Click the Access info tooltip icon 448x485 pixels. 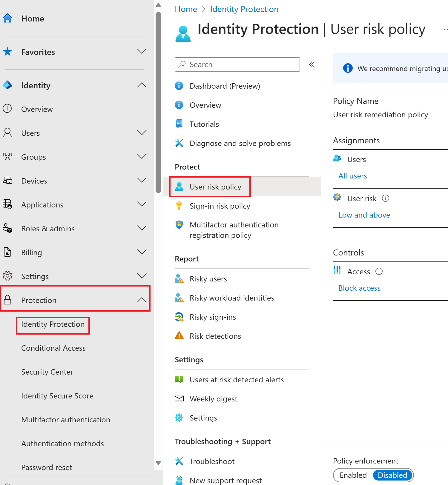click(x=379, y=271)
